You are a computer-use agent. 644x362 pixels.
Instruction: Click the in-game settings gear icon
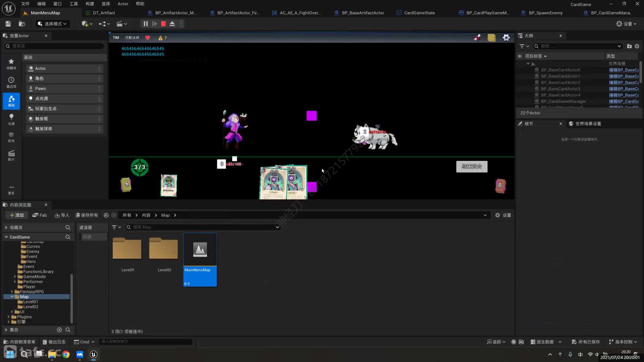[x=506, y=38]
